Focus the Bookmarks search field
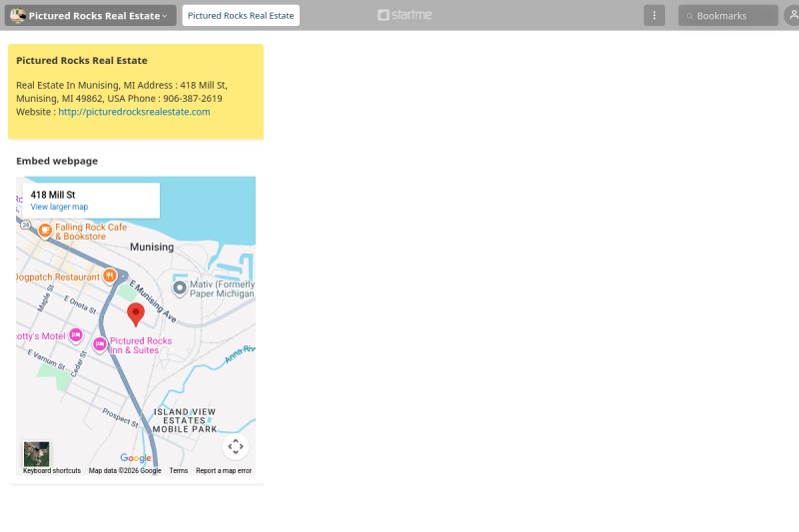799x532 pixels. pos(728,16)
